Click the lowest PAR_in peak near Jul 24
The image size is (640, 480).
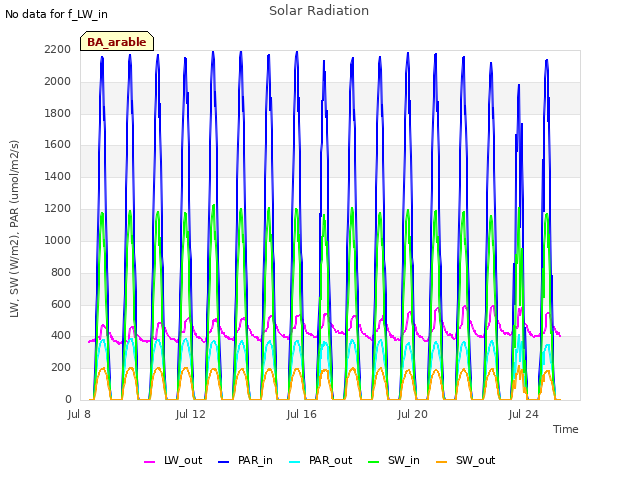point(519,85)
